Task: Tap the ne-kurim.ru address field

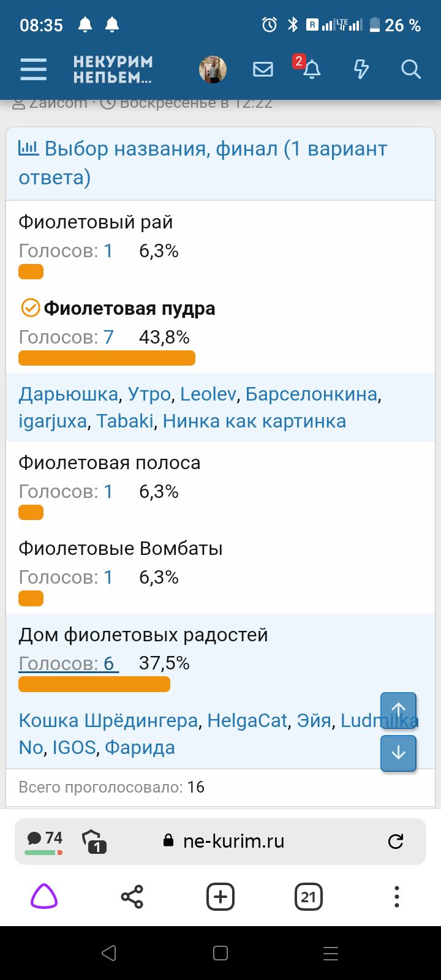Action: [233, 842]
